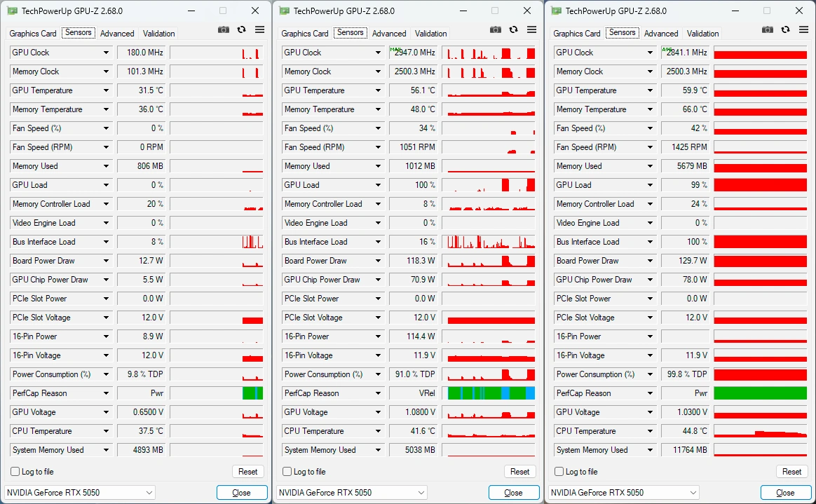Select Graphics Card tab in right window
The width and height of the screenshot is (816, 504).
click(x=577, y=33)
